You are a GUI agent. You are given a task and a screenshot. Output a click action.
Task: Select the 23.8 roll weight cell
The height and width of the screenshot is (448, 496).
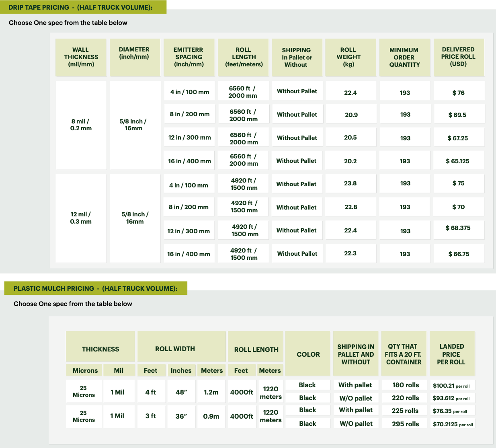pyautogui.click(x=350, y=183)
